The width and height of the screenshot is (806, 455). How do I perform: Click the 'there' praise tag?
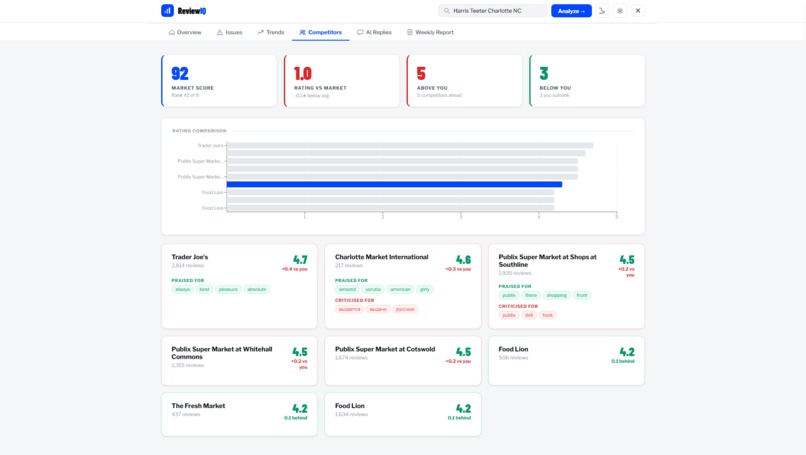[x=531, y=295]
